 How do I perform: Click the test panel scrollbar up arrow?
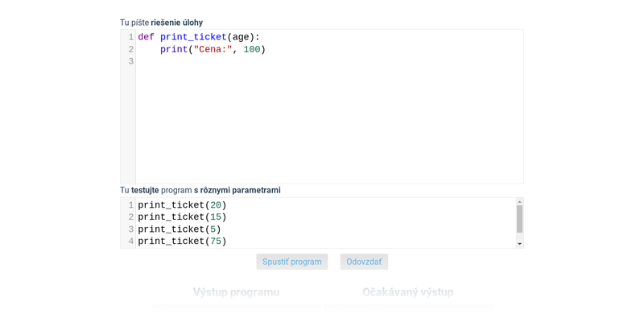pos(519,202)
